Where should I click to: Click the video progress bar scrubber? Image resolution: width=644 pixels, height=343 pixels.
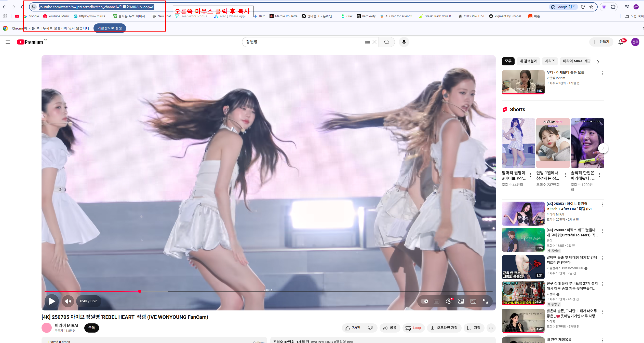140,291
